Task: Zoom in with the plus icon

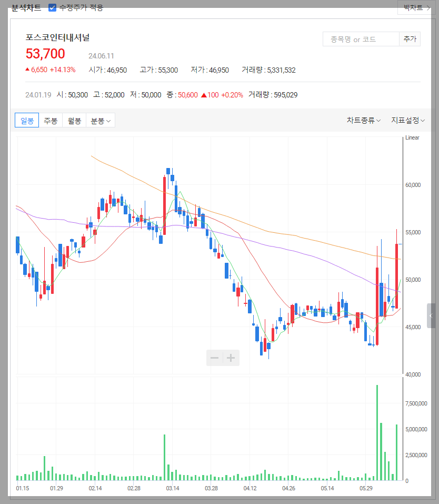Action: (x=231, y=358)
